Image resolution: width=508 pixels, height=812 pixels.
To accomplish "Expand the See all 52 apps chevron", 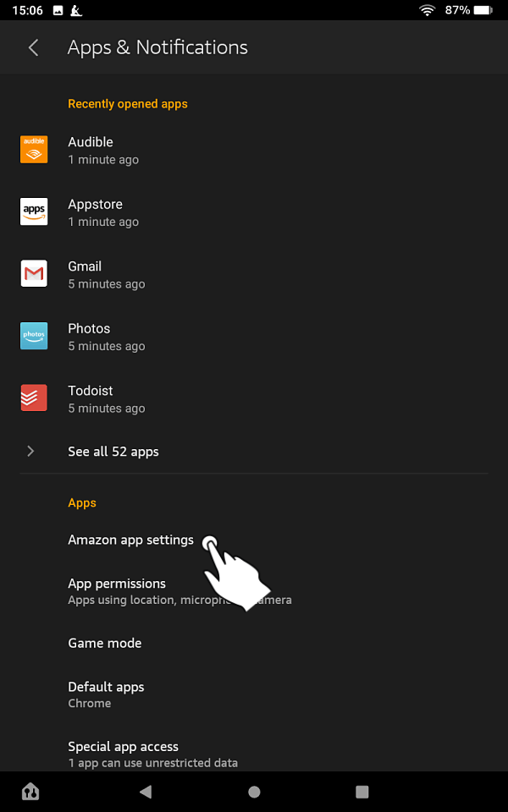I will [x=30, y=452].
